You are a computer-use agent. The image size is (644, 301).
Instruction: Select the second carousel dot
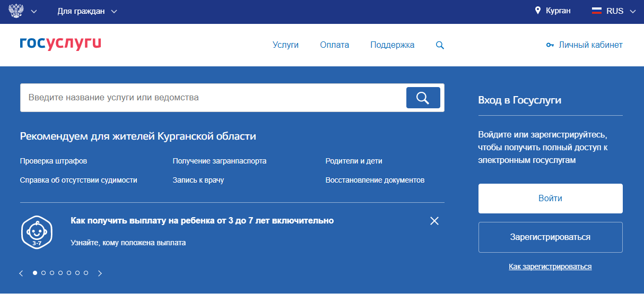tap(43, 273)
